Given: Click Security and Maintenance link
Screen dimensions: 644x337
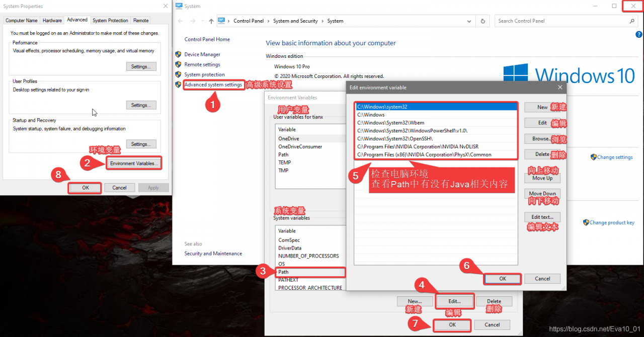Looking at the screenshot, I should pyautogui.click(x=213, y=254).
